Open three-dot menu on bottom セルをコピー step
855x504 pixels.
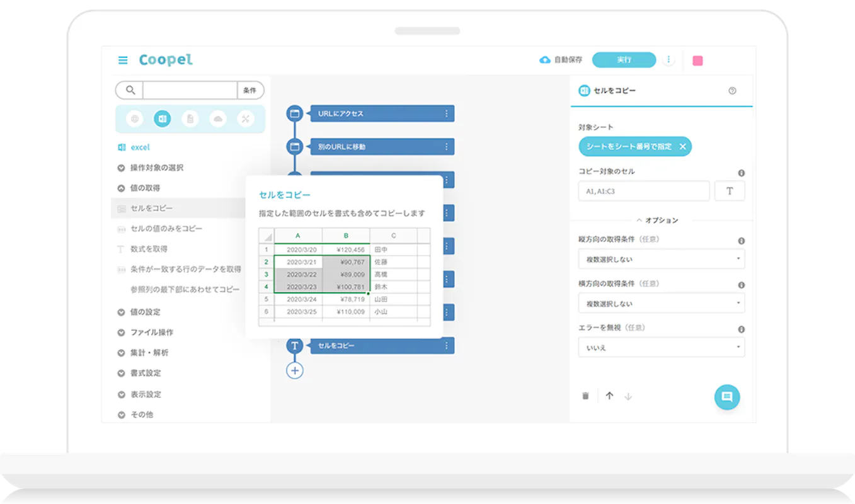tap(447, 345)
